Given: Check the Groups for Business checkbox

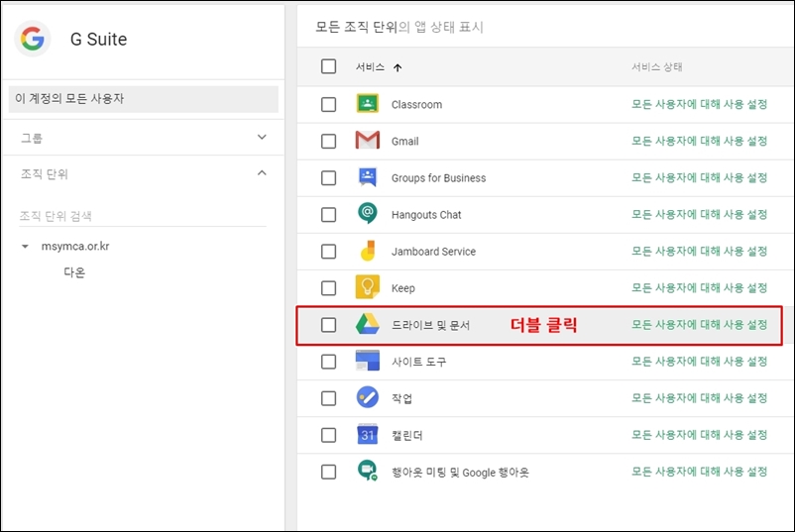Looking at the screenshot, I should click(328, 178).
